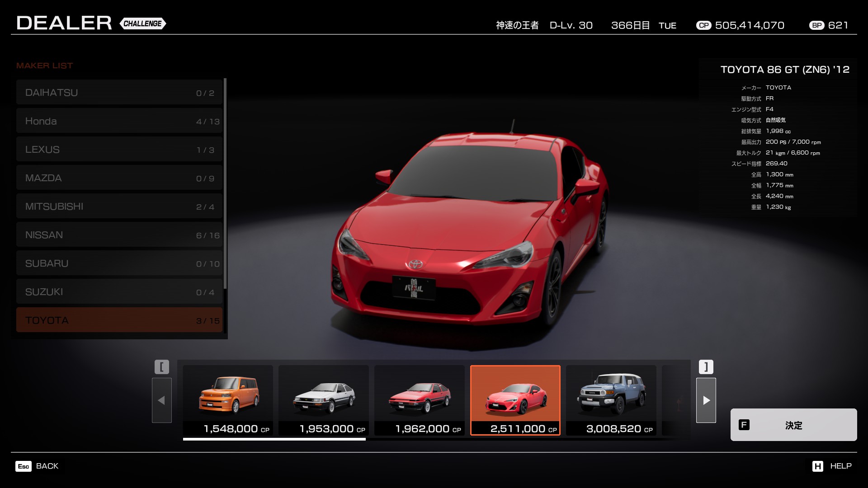This screenshot has width=868, height=488.
Task: Click the CHALLENGE badge next to DEALER
Action: 143,23
